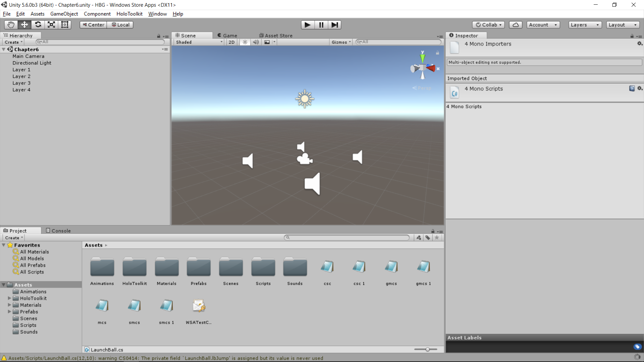The height and width of the screenshot is (362, 644).
Task: Select All Scripts favorite search
Action: tap(32, 272)
